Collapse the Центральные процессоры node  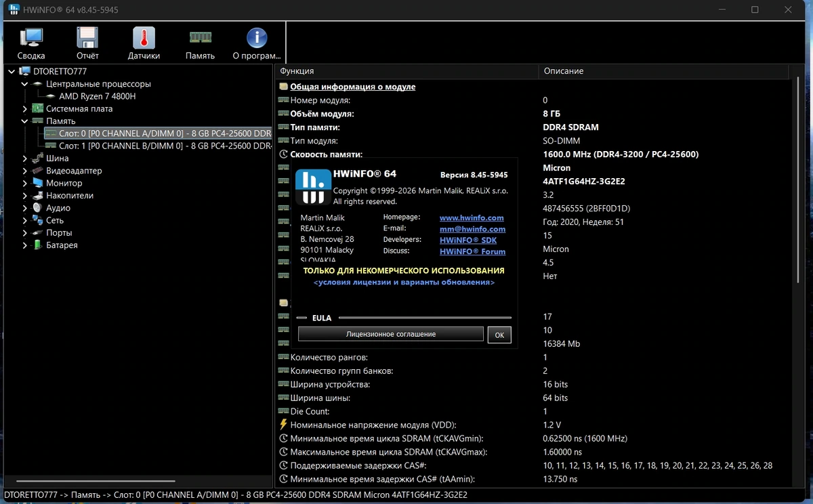click(x=25, y=84)
